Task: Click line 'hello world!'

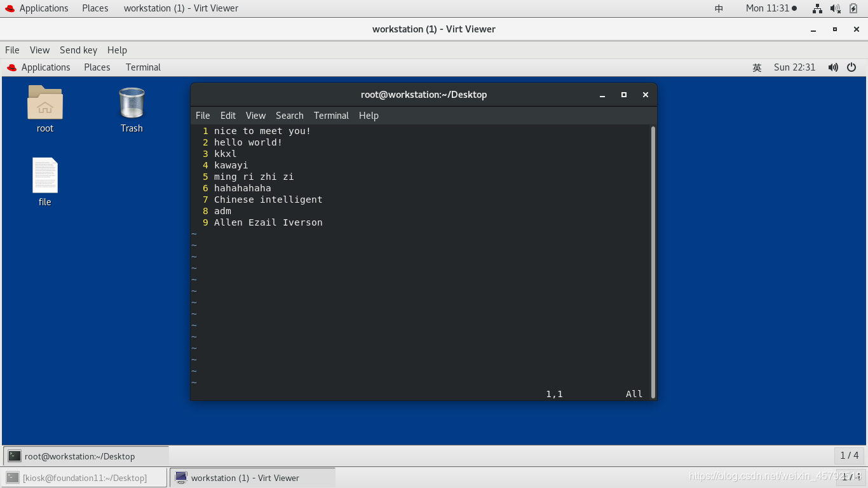Action: pyautogui.click(x=248, y=142)
